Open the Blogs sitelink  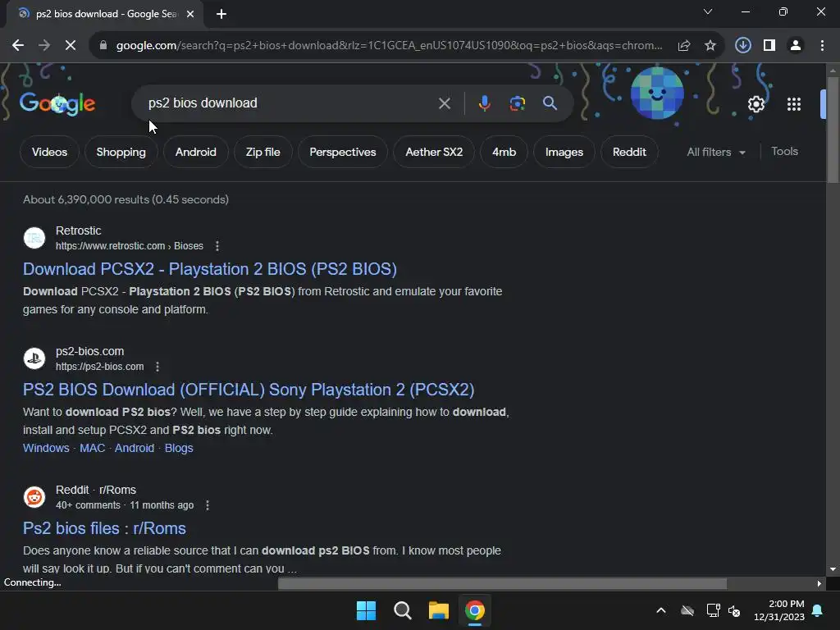(x=179, y=448)
